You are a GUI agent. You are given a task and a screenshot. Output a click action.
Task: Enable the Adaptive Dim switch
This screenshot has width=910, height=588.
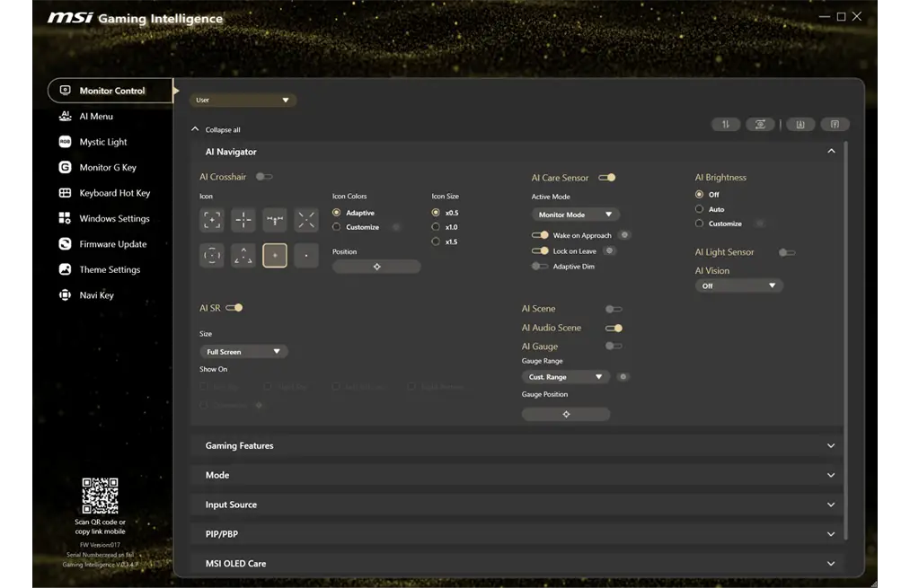tap(540, 266)
